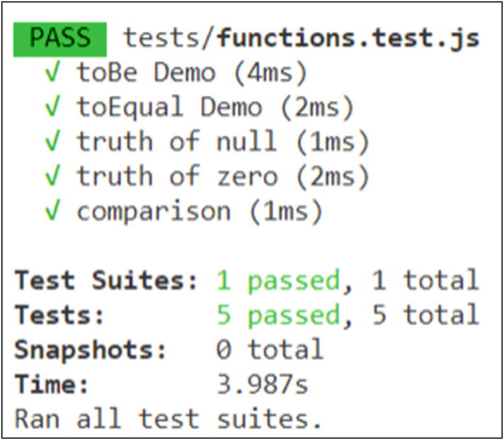Select the truth of null test name
The image size is (504, 440).
tap(177, 142)
